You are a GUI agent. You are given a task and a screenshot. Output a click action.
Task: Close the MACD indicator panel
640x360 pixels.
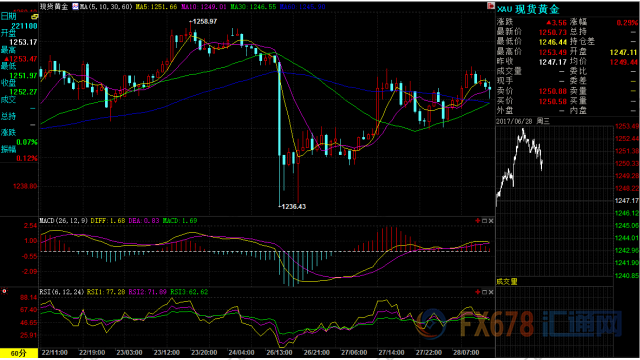491,221
